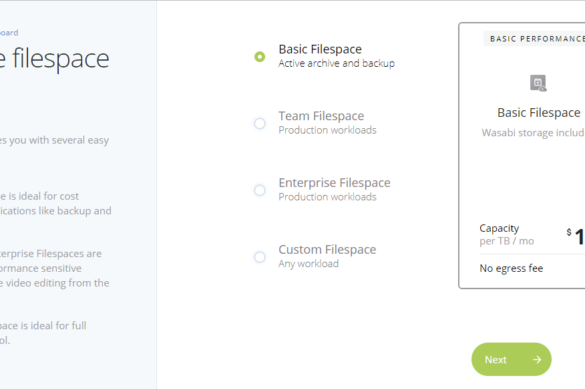Open the dashboard breadcrumb link

point(8,32)
